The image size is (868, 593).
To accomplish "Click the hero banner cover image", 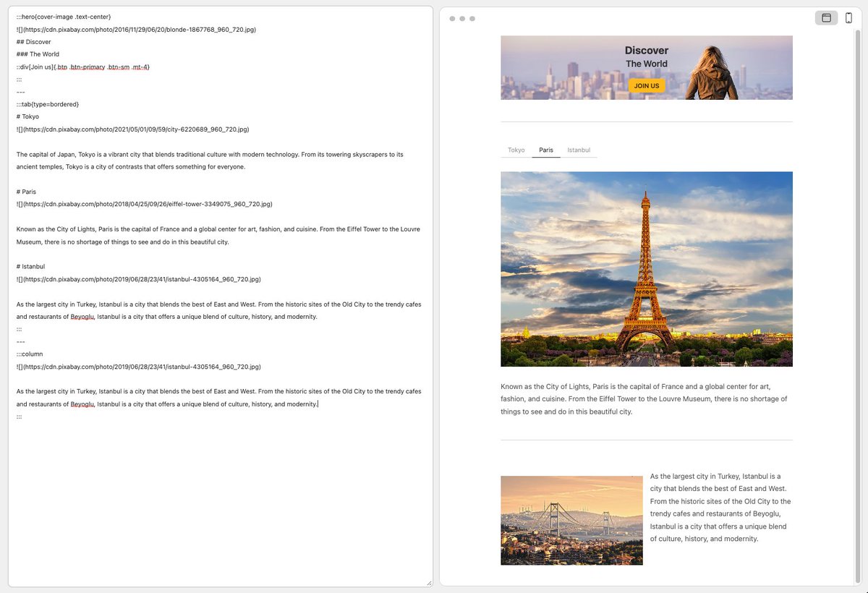I will pyautogui.click(x=647, y=67).
